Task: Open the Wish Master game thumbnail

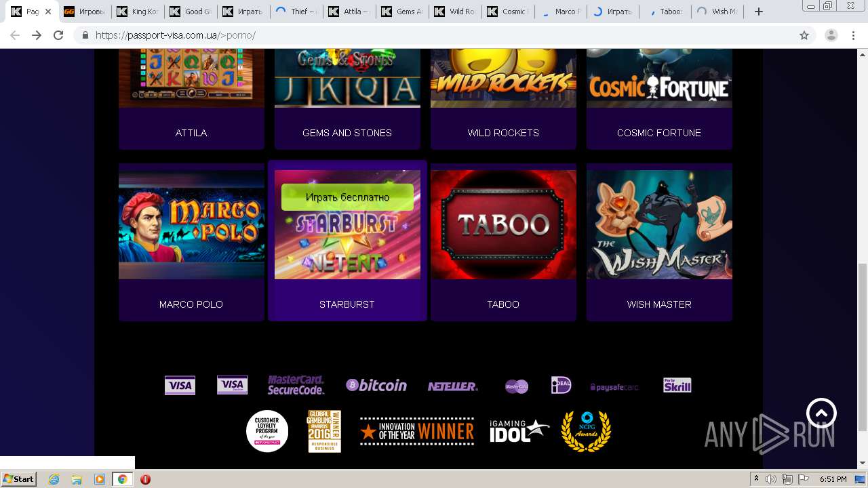Action: 659,224
